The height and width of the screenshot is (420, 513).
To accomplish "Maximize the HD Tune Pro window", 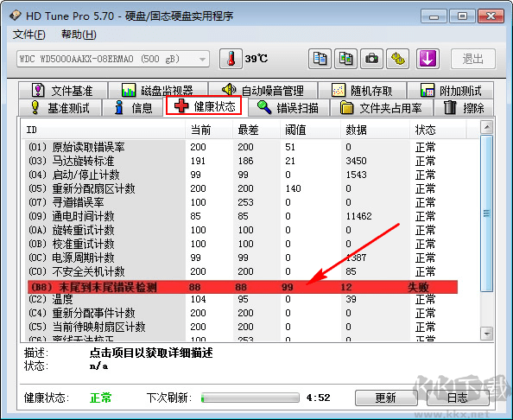I will coord(462,16).
